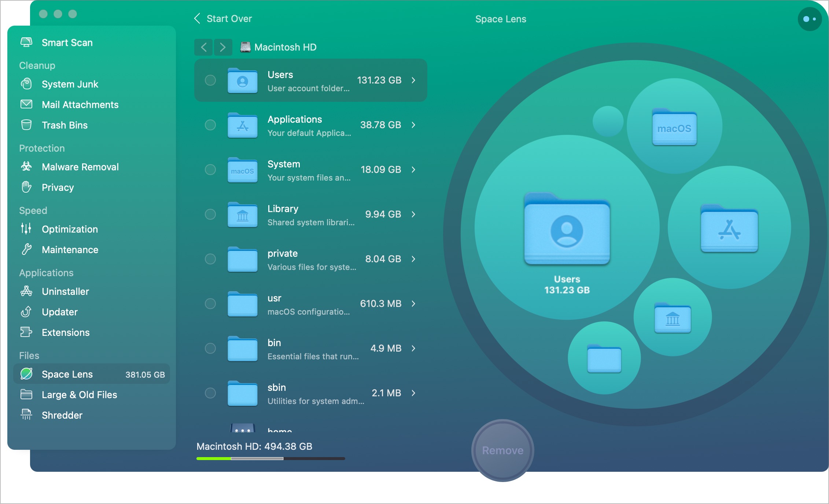Click the Shredder icon
The image size is (829, 504).
[x=26, y=415]
